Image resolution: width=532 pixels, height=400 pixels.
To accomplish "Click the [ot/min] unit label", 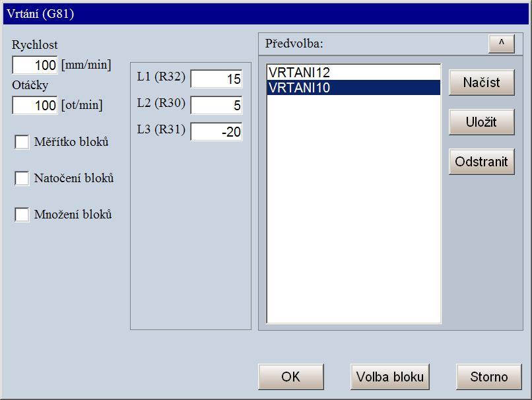I will coord(82,105).
